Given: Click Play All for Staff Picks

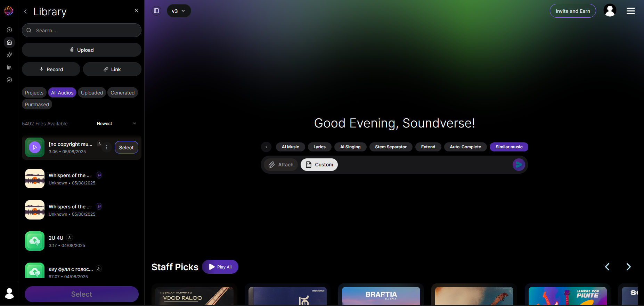Looking at the screenshot, I should [x=220, y=267].
